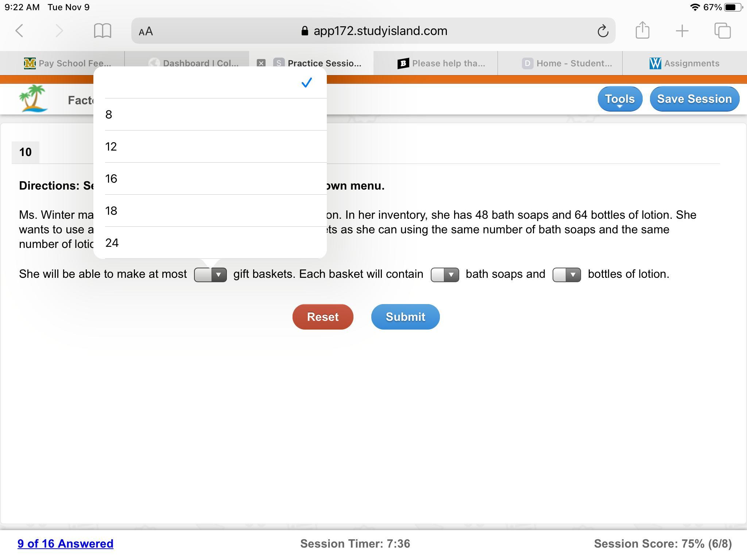Tap the AA reader text-size button
Screen dimensions: 747x560
[146, 31]
